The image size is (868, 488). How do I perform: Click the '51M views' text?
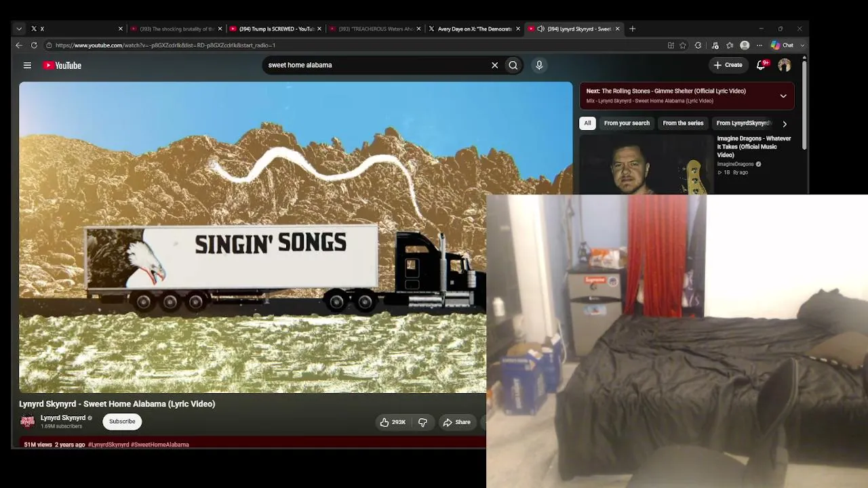pyautogui.click(x=38, y=445)
